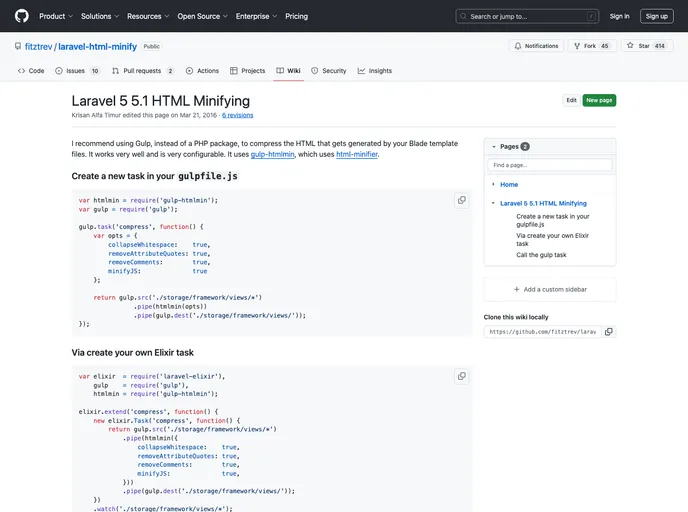The height and width of the screenshot is (512, 688).
Task: Collapse the Laravel 5 5.1 HTML Minifying arrow
Action: pyautogui.click(x=493, y=203)
